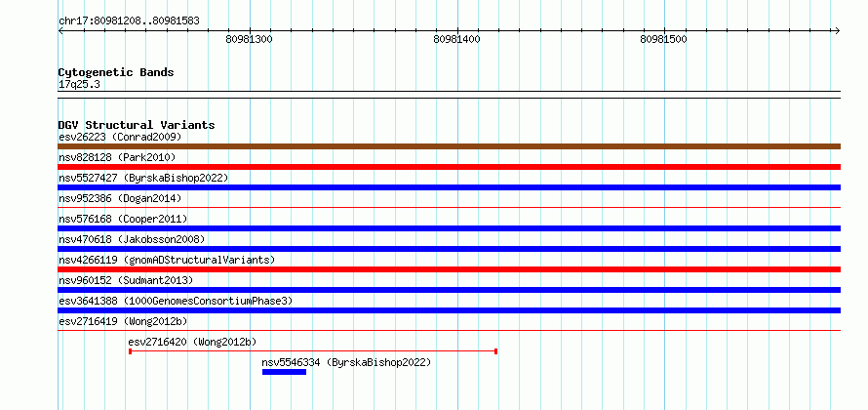Click the nsv470618 (Jakobsson2008) label
The image size is (868, 410).
pyautogui.click(x=132, y=239)
